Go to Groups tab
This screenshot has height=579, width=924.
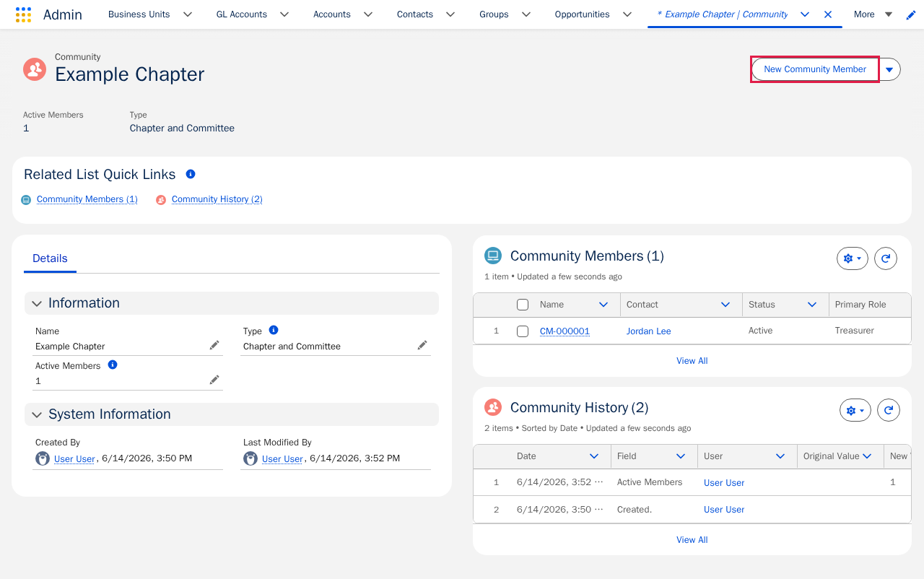click(x=494, y=14)
